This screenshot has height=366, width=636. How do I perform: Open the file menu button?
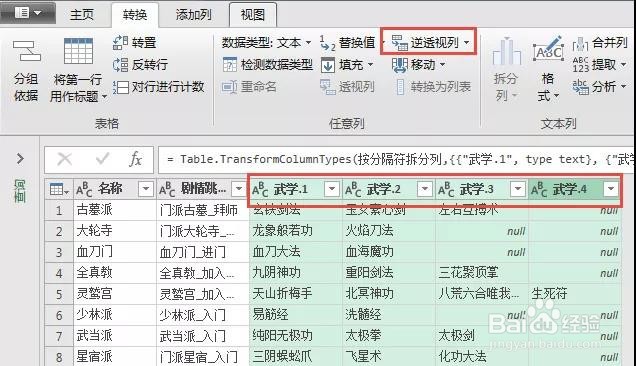pos(28,13)
